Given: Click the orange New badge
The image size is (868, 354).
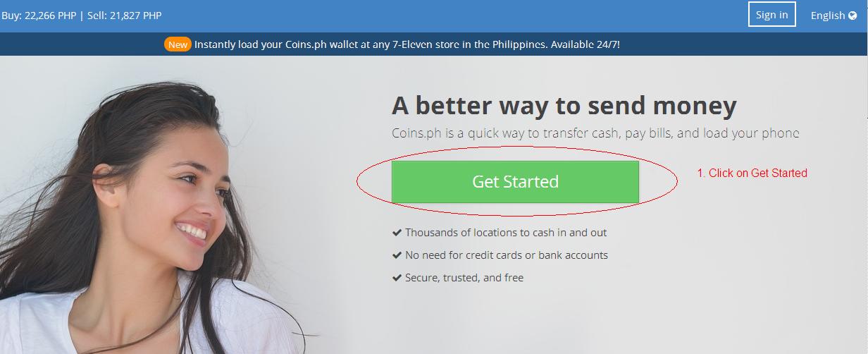Looking at the screenshot, I should click(178, 44).
